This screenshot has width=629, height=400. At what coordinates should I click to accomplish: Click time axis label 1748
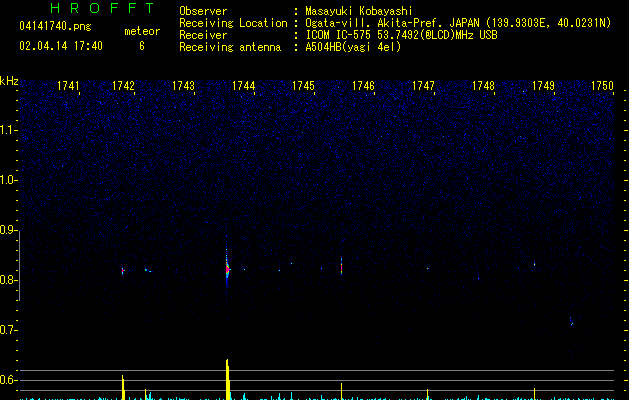click(x=483, y=86)
